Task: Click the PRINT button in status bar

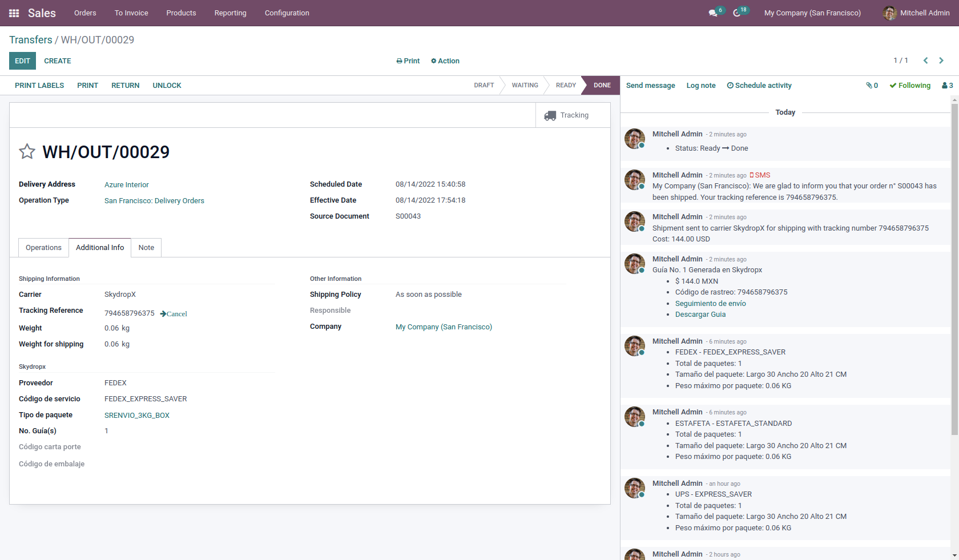Action: pos(88,86)
